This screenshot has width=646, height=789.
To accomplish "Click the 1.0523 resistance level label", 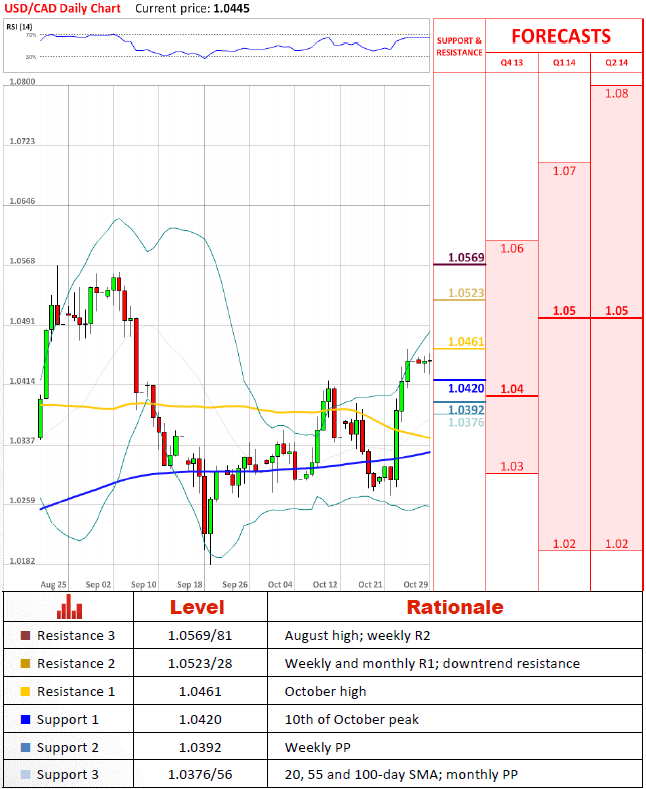I will [466, 293].
